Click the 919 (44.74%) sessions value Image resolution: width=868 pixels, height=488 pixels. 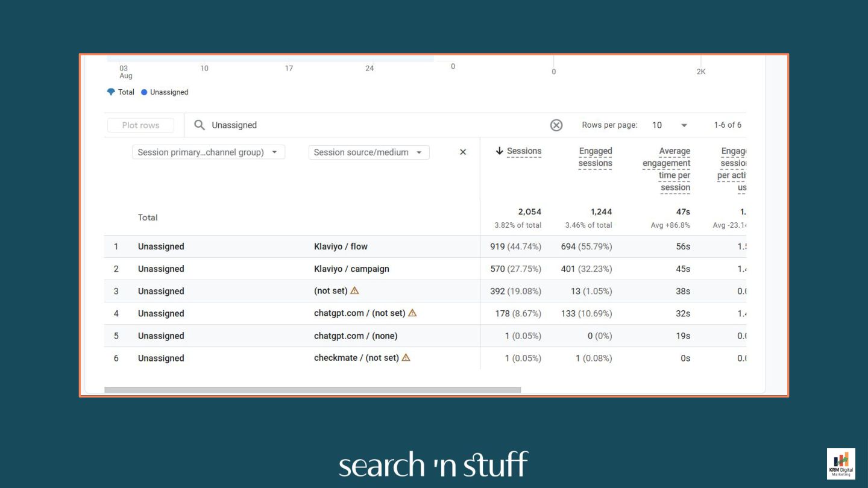click(x=515, y=246)
